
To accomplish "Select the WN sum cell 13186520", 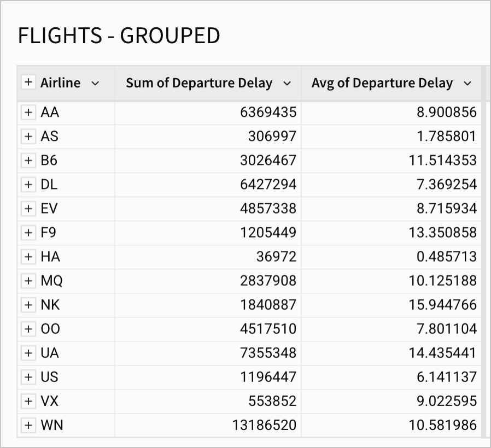I will click(268, 425).
